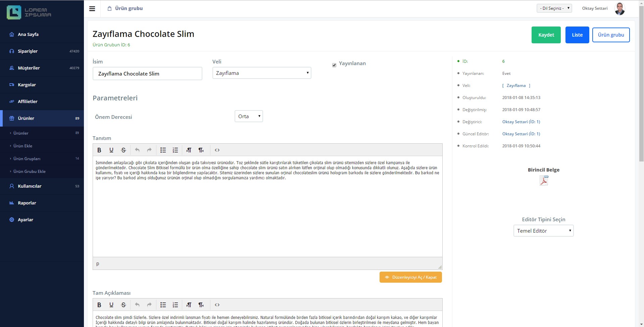Click the green Kaydet button
This screenshot has height=327, width=644.
tap(546, 35)
